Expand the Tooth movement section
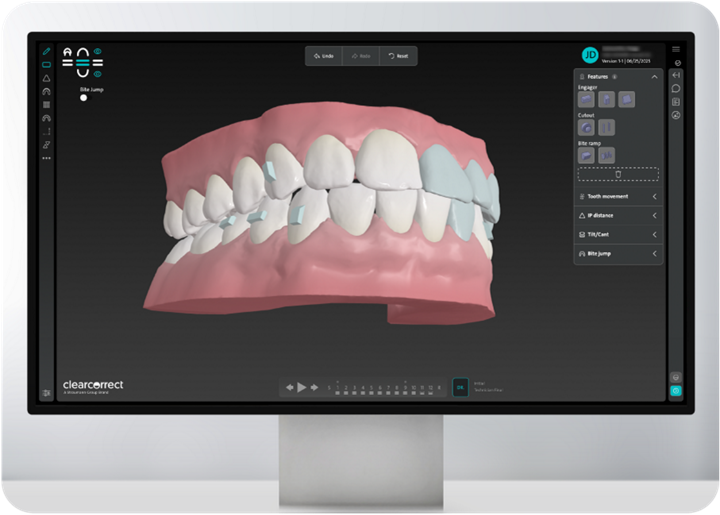This screenshot has height=515, width=720. [654, 197]
